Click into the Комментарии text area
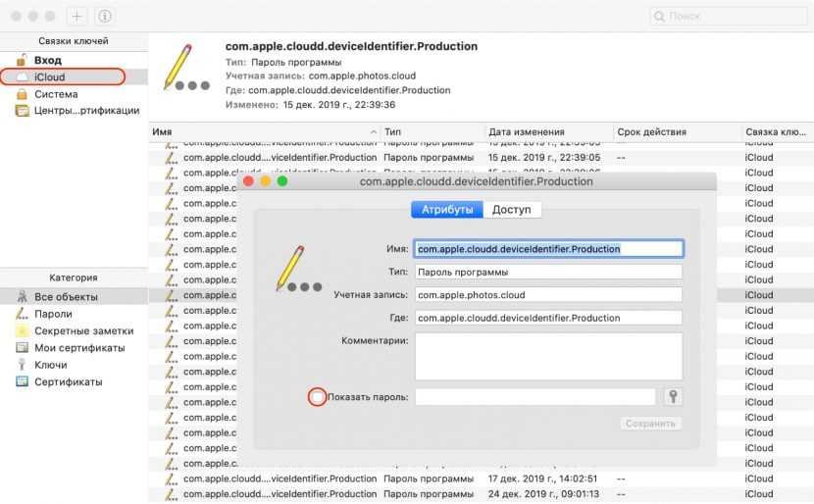 click(x=548, y=356)
